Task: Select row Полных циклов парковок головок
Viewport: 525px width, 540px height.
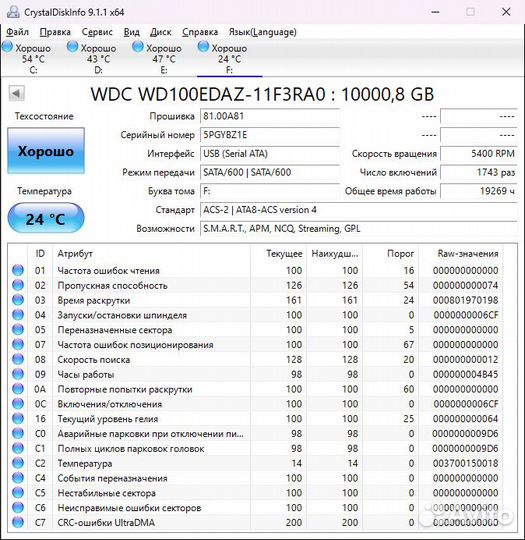Action: click(x=255, y=448)
